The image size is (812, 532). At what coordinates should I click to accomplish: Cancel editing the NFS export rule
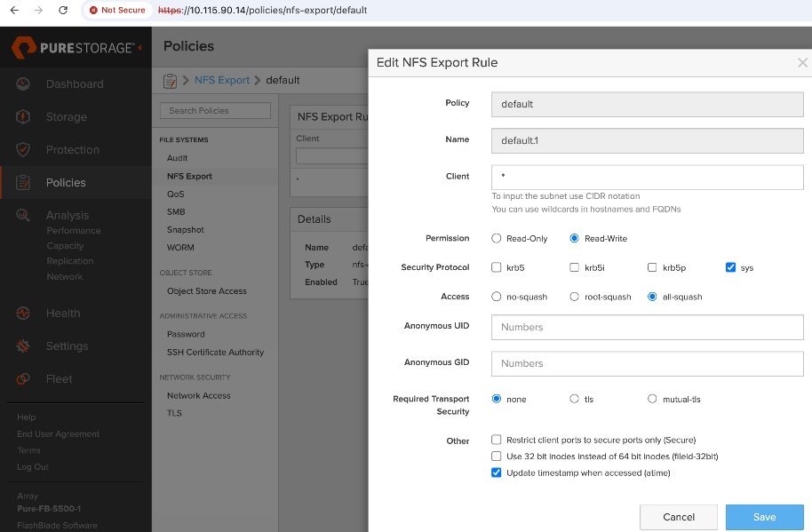click(x=679, y=517)
